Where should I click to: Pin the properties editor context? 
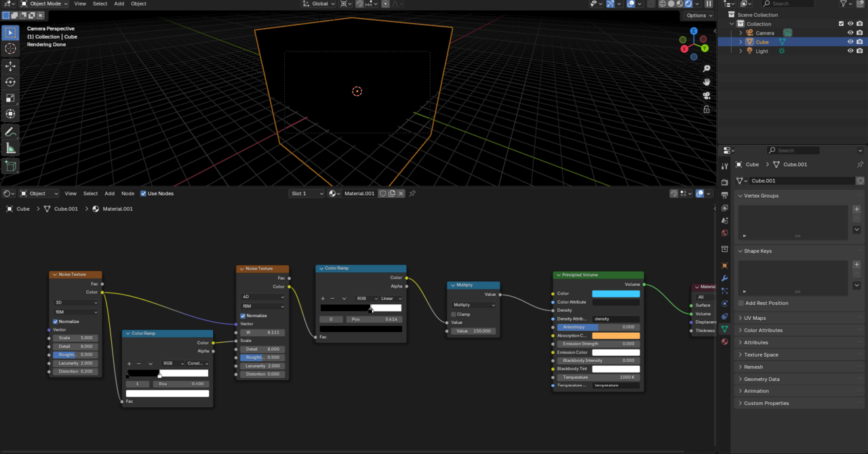click(860, 165)
